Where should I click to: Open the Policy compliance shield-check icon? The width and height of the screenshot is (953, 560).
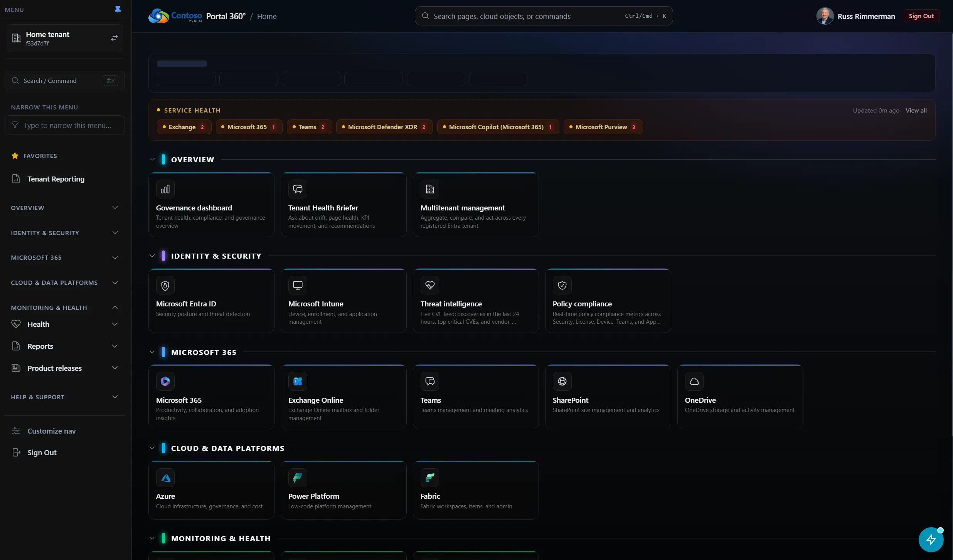(562, 286)
